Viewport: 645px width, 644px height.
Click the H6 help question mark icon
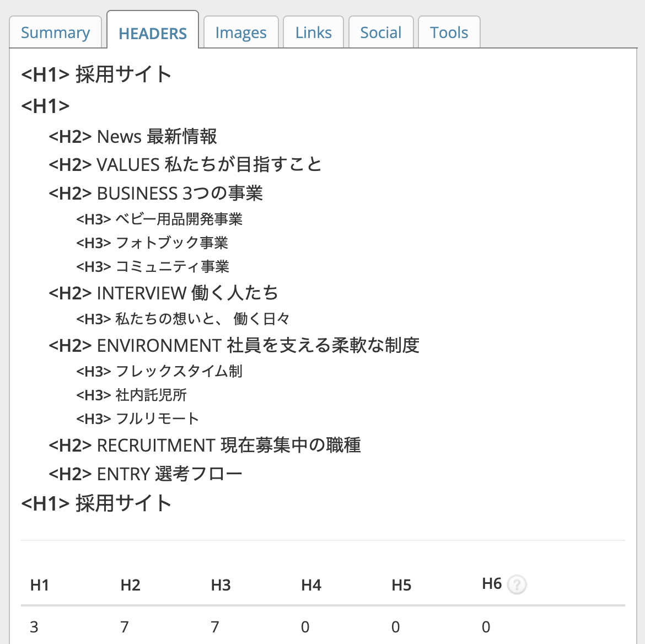(x=517, y=584)
